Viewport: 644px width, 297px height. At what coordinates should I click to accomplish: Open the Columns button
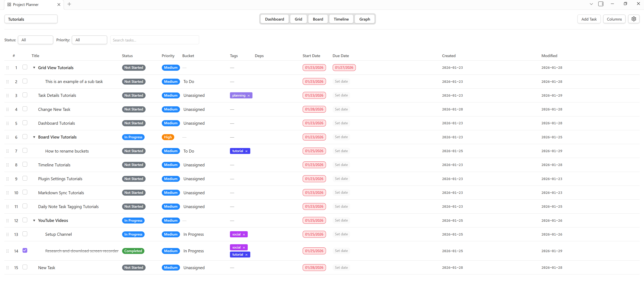(614, 19)
